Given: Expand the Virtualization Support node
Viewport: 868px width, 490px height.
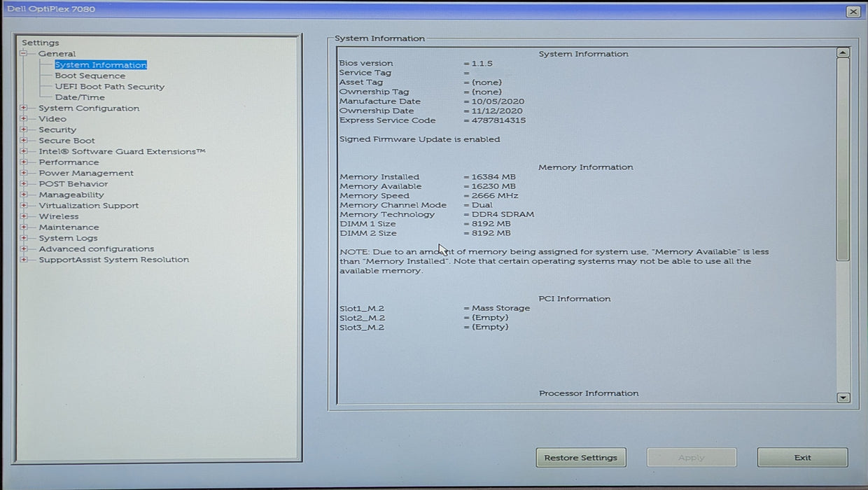Looking at the screenshot, I should click(x=24, y=206).
